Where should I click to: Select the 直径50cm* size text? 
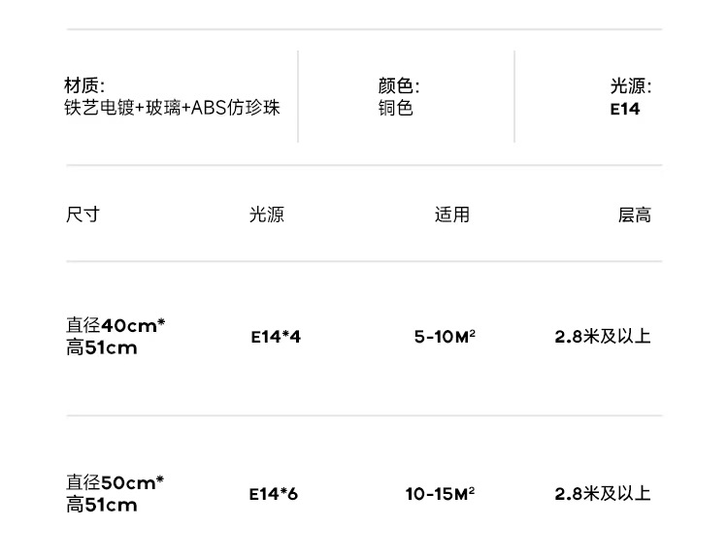click(x=116, y=482)
